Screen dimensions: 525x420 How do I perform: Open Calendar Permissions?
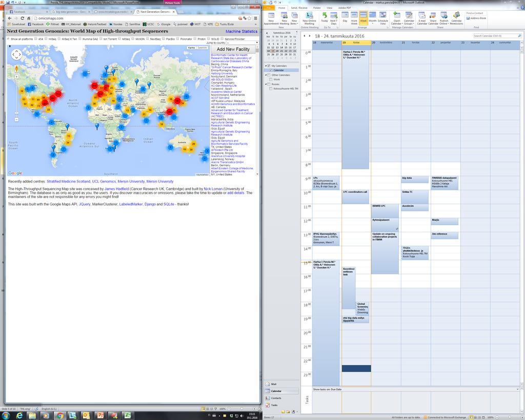point(456,18)
